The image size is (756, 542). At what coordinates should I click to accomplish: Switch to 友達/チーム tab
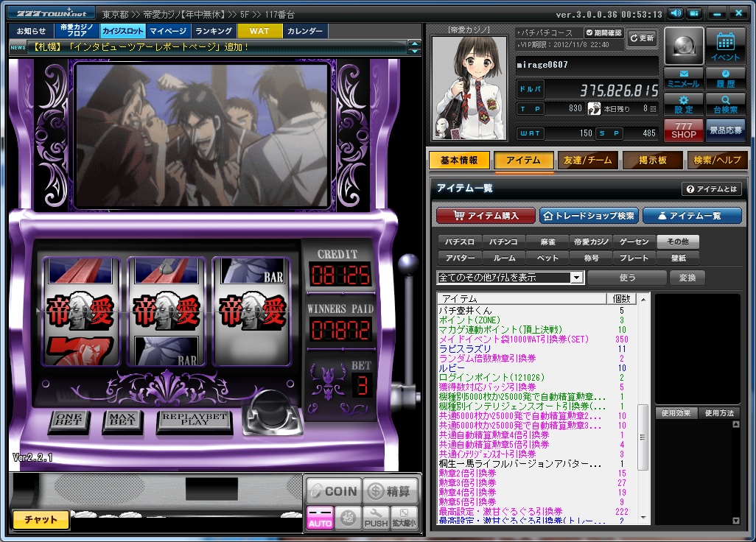point(588,161)
